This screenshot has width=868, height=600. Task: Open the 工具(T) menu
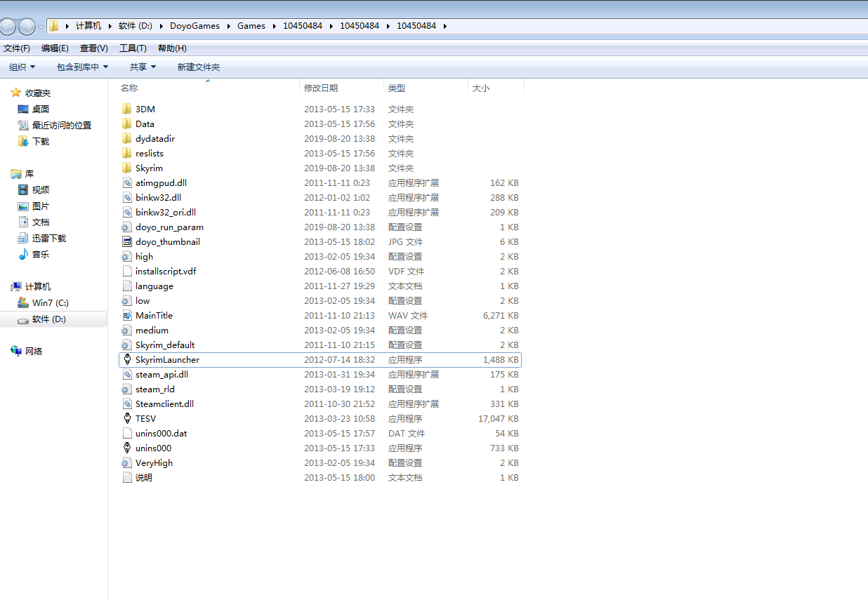[x=133, y=48]
